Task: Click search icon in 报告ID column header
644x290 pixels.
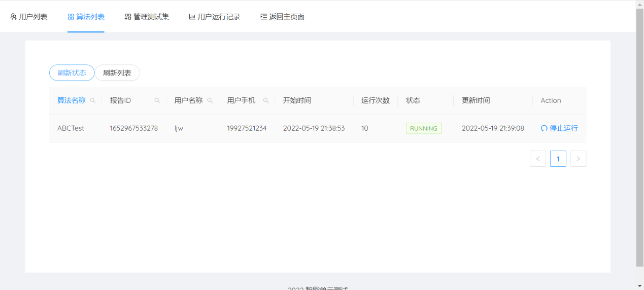Action: click(x=157, y=100)
